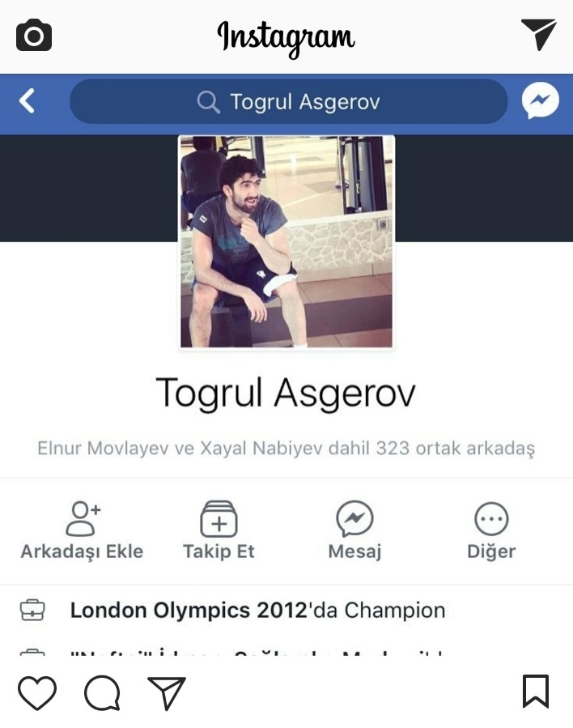Open Mesaj messenger bubble icon

click(354, 519)
